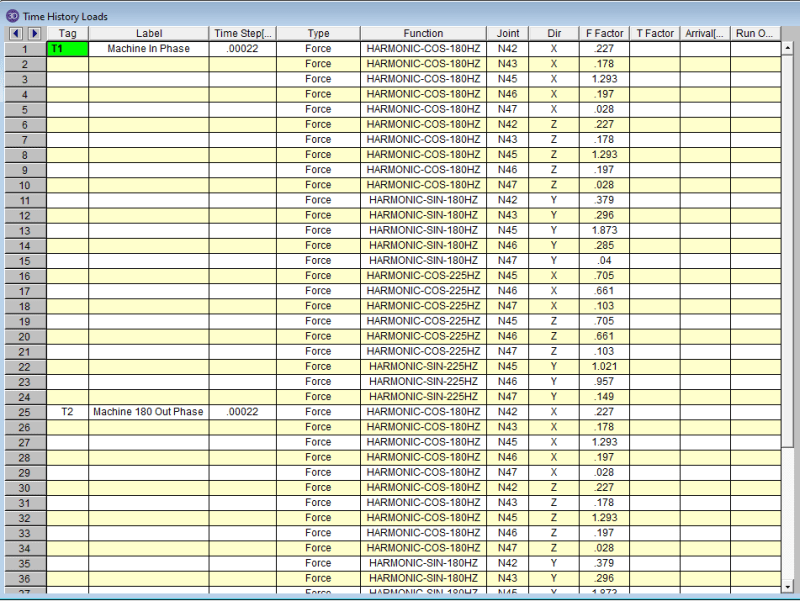
Task: Click empty Arrival cell in row 25
Action: tap(705, 412)
